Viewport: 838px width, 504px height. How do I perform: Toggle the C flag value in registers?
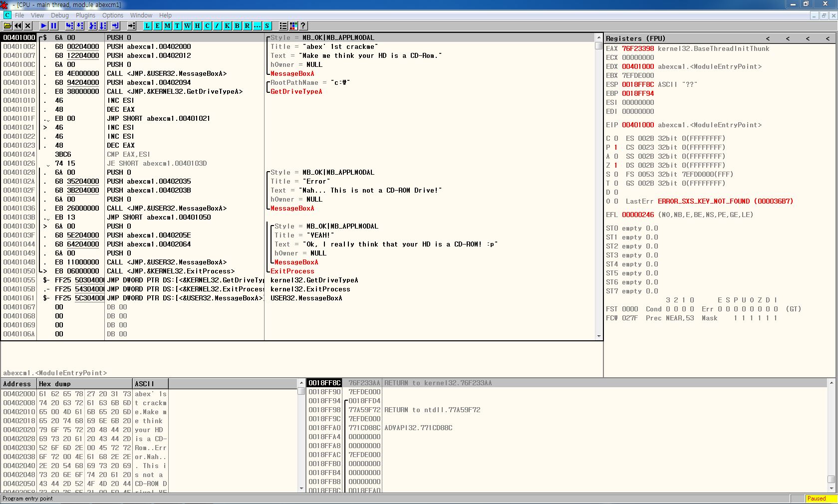tap(616, 138)
